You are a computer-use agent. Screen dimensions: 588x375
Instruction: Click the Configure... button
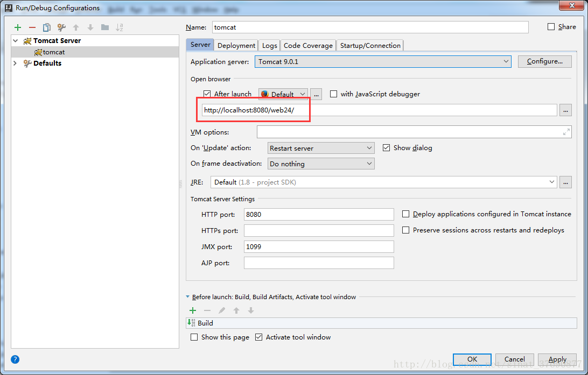pos(544,61)
